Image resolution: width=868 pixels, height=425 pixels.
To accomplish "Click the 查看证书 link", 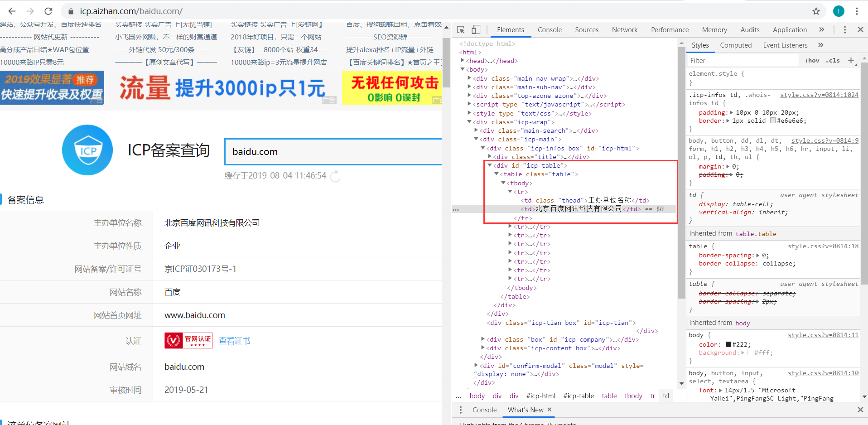I will tap(234, 341).
